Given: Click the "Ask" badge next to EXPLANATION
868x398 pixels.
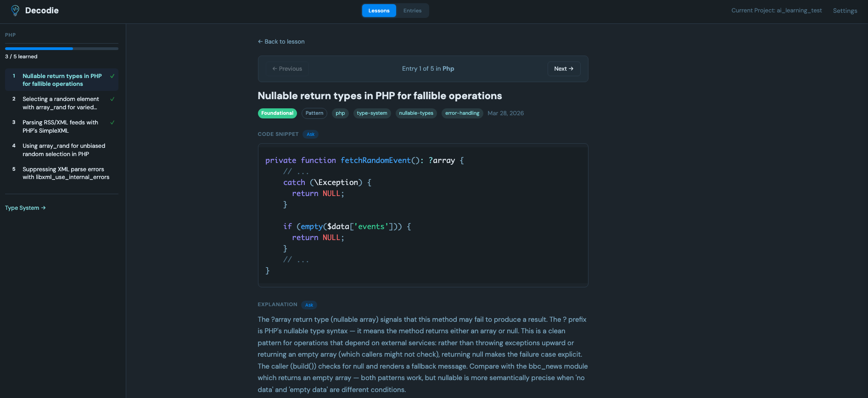Looking at the screenshot, I should pyautogui.click(x=308, y=304).
